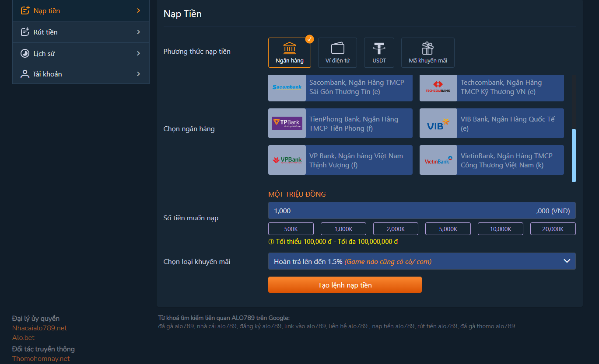Click the TPBank logo

click(x=287, y=123)
